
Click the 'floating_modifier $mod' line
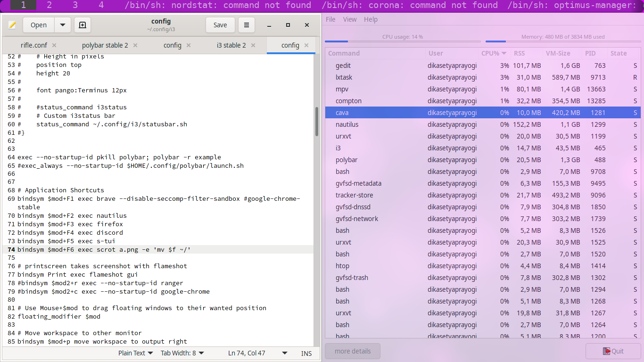click(x=59, y=316)
